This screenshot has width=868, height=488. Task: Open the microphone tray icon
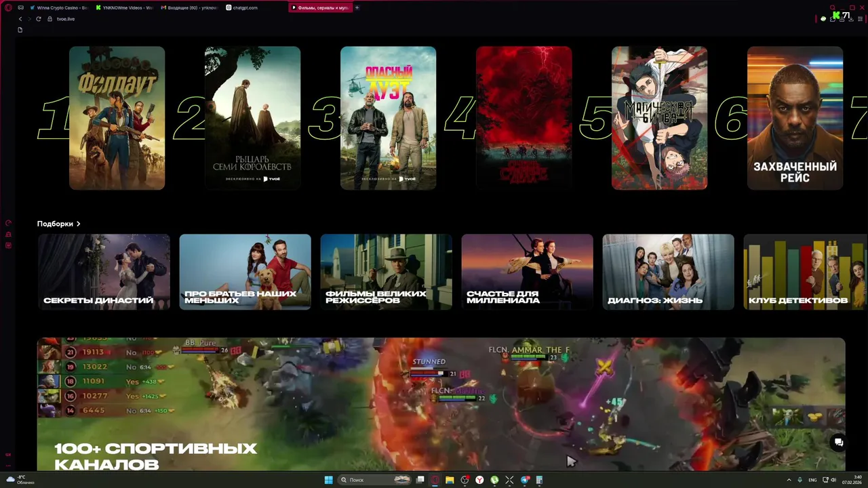(x=800, y=480)
